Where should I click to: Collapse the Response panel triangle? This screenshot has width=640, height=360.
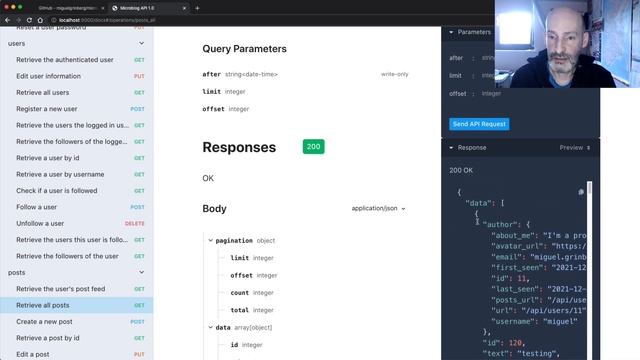pos(451,148)
